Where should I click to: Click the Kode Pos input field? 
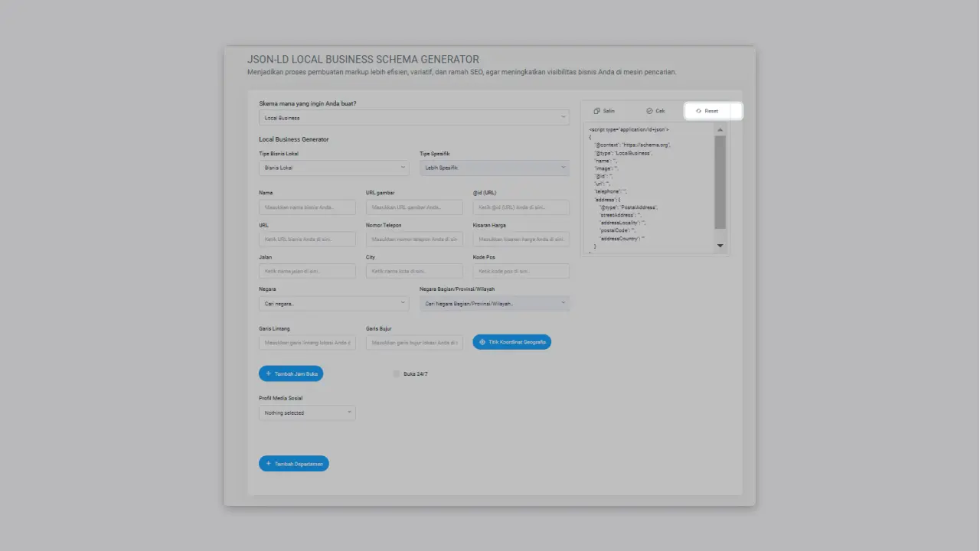521,270
